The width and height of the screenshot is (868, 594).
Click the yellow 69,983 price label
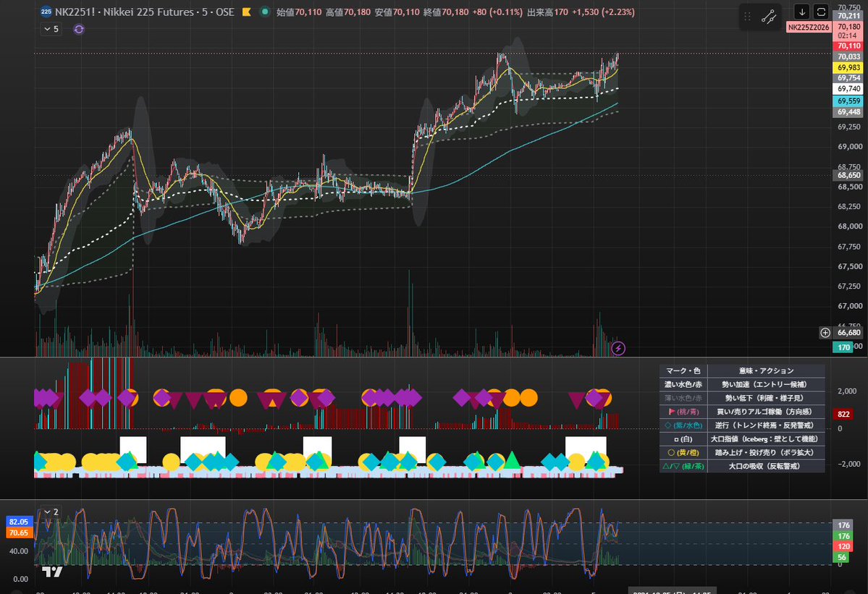[x=848, y=67]
